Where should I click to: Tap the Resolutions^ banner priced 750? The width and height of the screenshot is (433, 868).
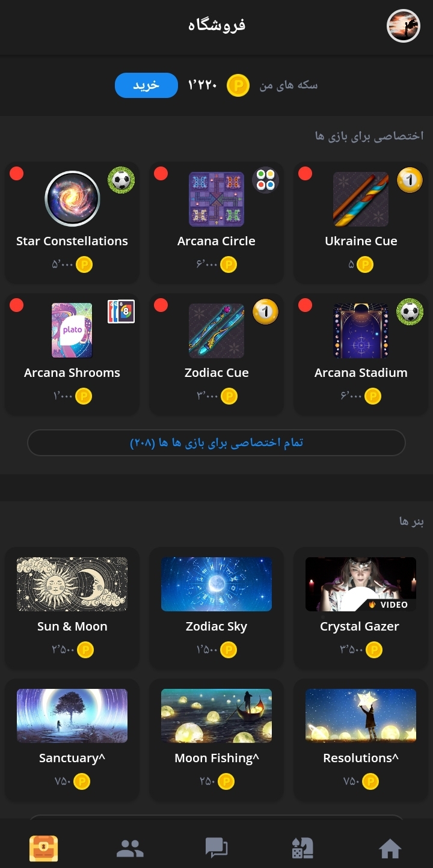click(361, 739)
